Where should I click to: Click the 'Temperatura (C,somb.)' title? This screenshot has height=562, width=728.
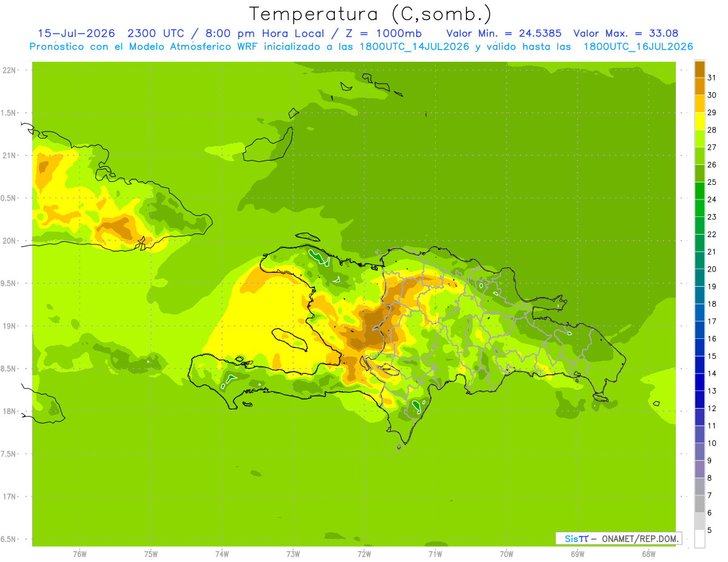click(371, 15)
